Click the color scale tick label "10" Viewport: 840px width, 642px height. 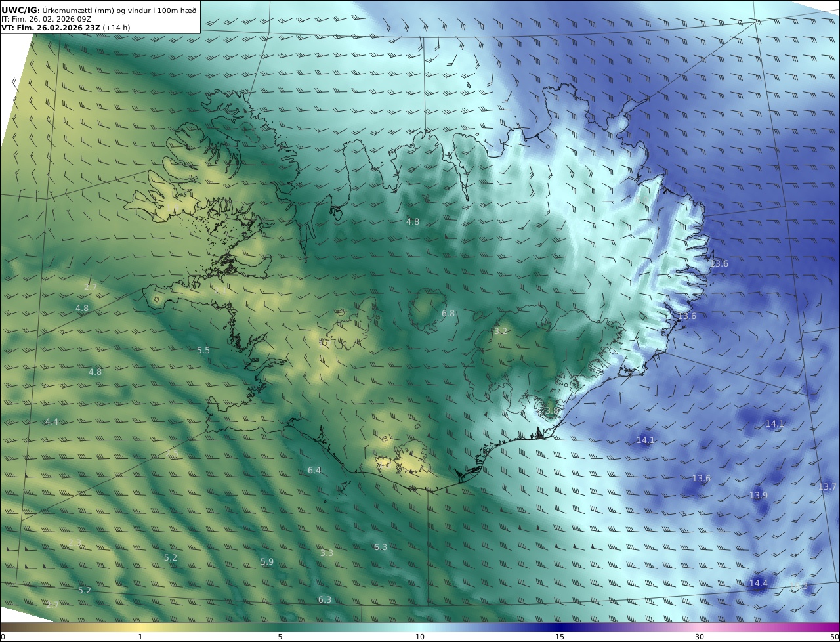pyautogui.click(x=420, y=637)
